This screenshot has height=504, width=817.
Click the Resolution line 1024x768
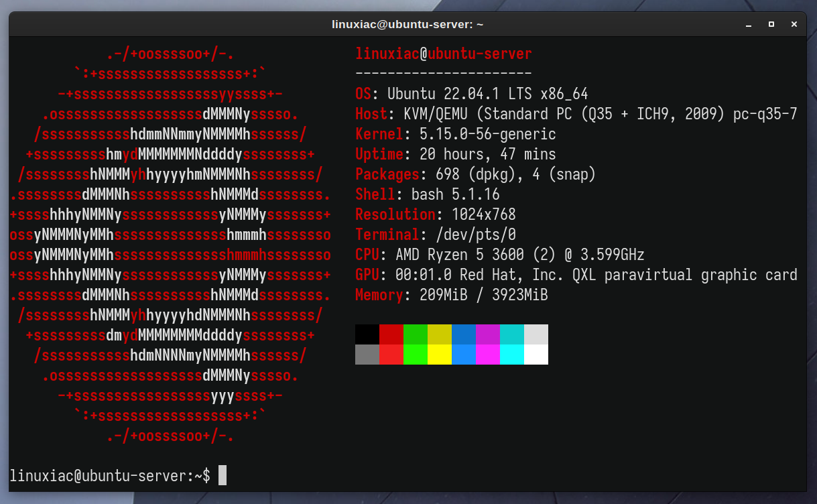pyautogui.click(x=436, y=214)
